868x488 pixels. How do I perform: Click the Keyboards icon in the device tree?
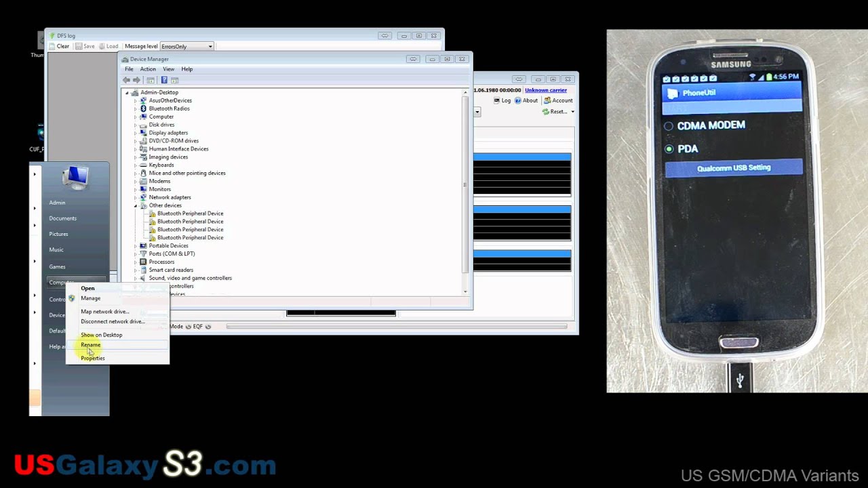143,165
